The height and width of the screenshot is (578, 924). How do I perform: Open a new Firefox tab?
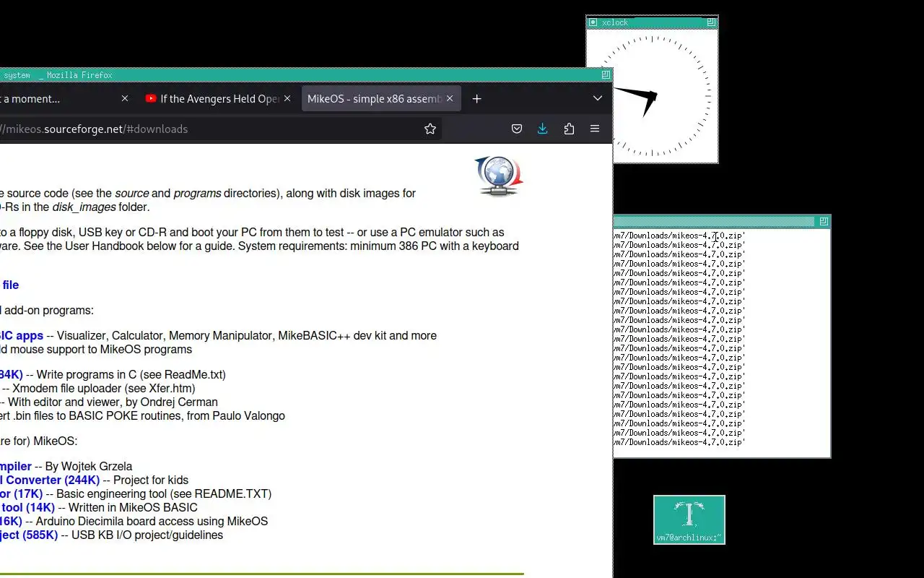click(476, 99)
